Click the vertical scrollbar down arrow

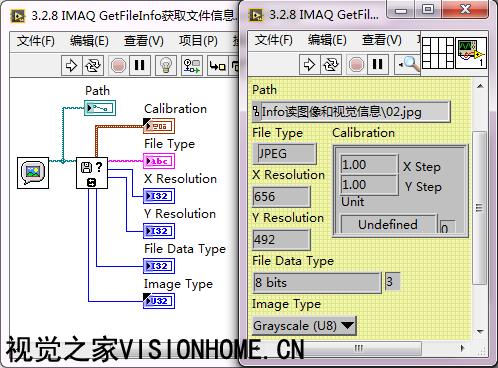480,331
